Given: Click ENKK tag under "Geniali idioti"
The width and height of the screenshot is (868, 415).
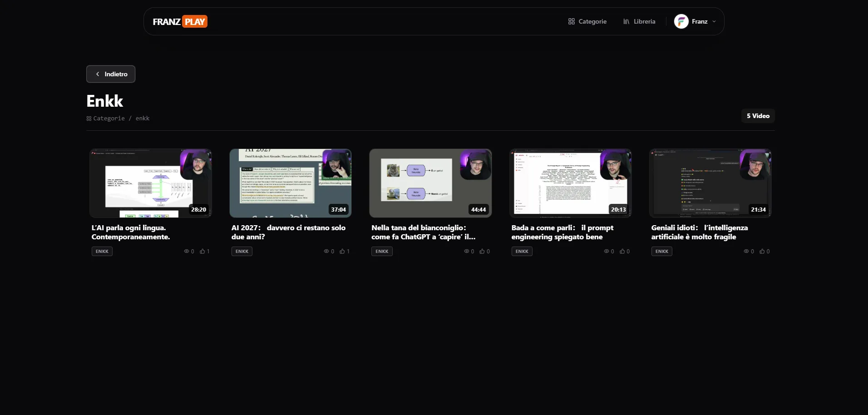Looking at the screenshot, I should pyautogui.click(x=662, y=252).
